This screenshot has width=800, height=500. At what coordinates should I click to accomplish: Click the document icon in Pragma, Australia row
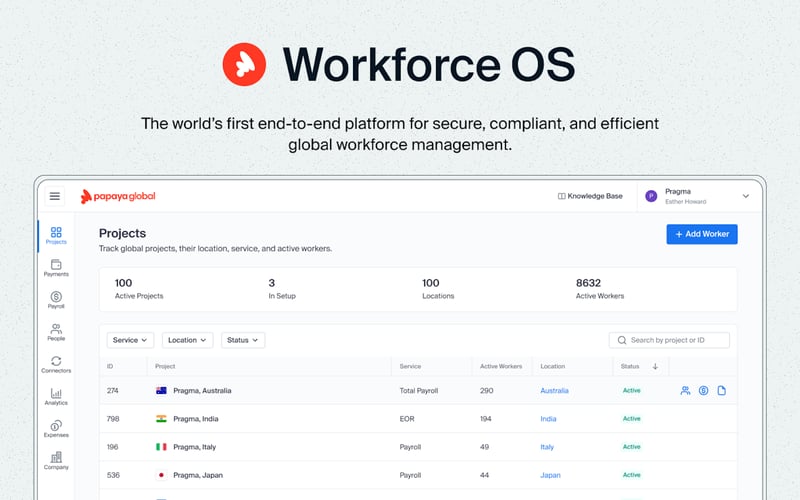721,391
